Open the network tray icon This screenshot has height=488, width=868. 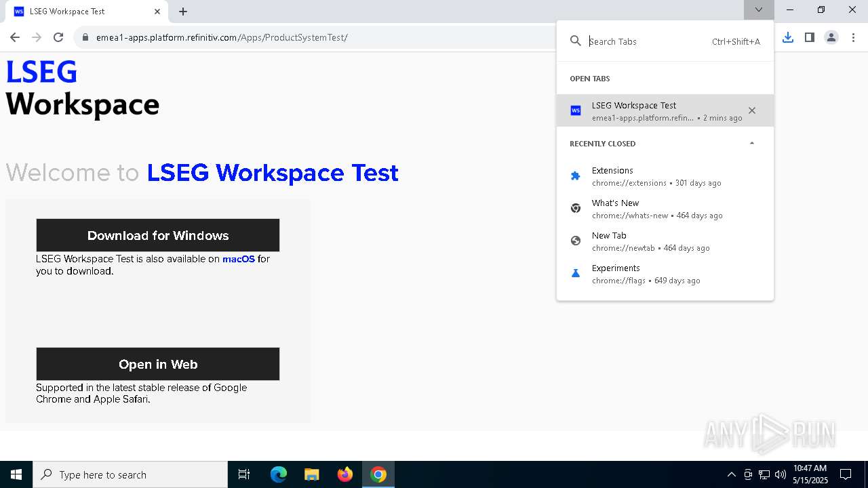[x=764, y=474]
